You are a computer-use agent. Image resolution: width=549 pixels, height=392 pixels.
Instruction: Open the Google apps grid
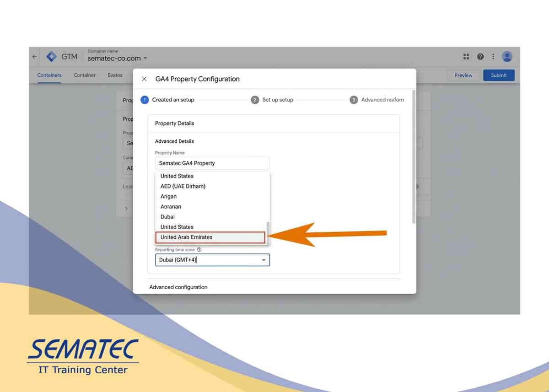coord(466,57)
